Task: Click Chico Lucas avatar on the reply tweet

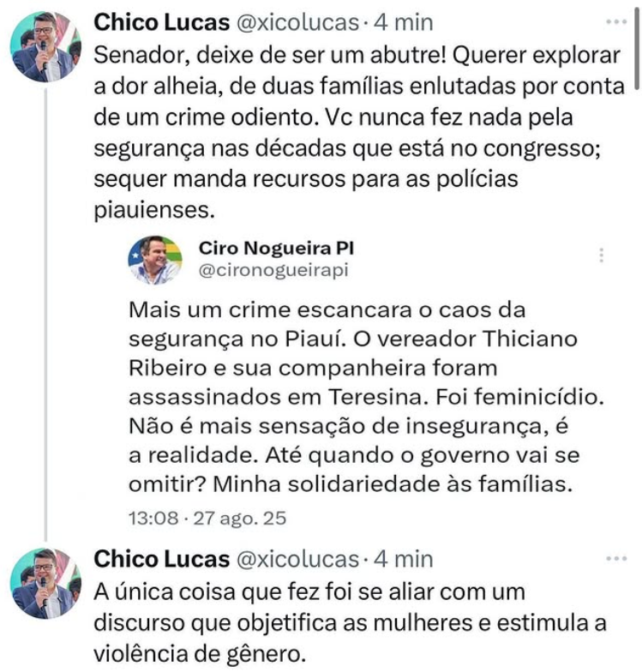Action: pos(45,584)
